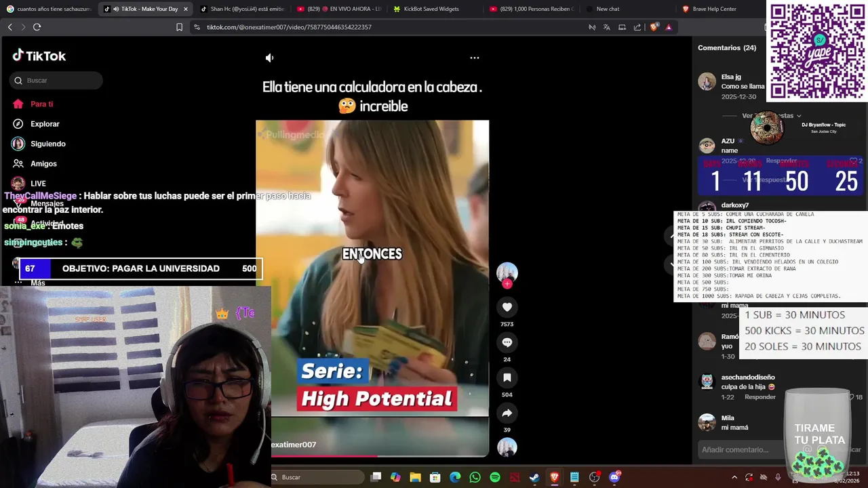This screenshot has height=488, width=868.
Task: Open the Brave Rewards triangle icon
Action: 669,27
